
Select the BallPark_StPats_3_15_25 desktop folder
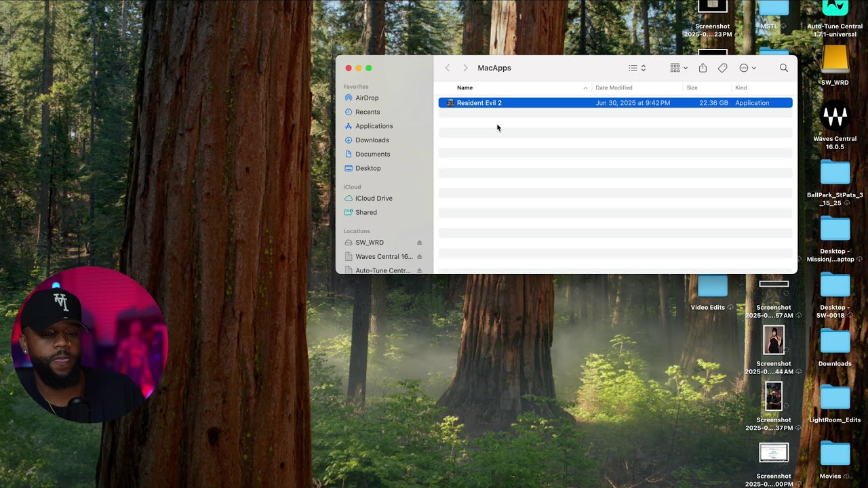click(x=835, y=173)
